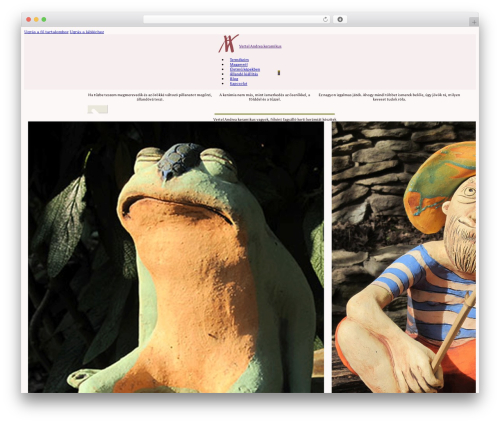Reload the page with the refresh icon
The height and width of the screenshot is (423, 500).
[325, 19]
